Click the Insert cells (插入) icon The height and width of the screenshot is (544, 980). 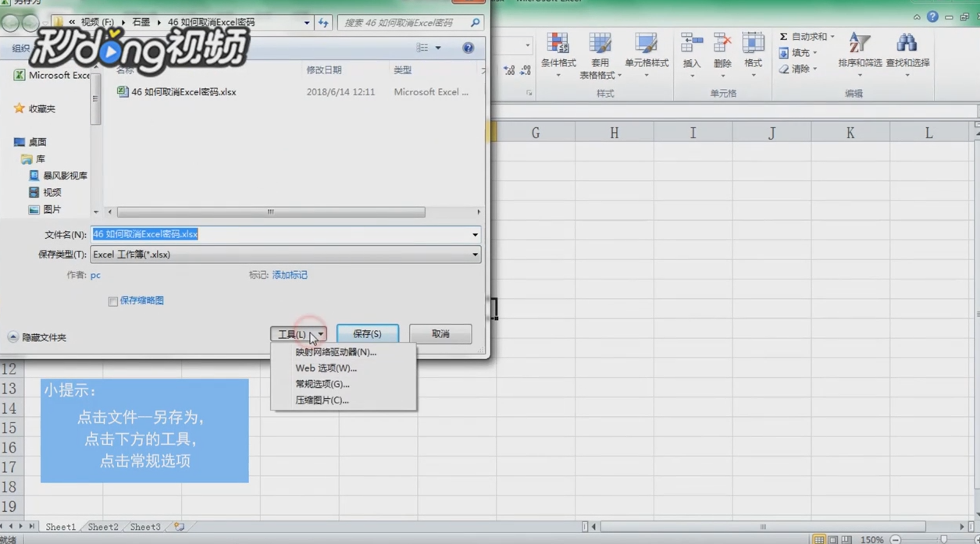pyautogui.click(x=691, y=44)
